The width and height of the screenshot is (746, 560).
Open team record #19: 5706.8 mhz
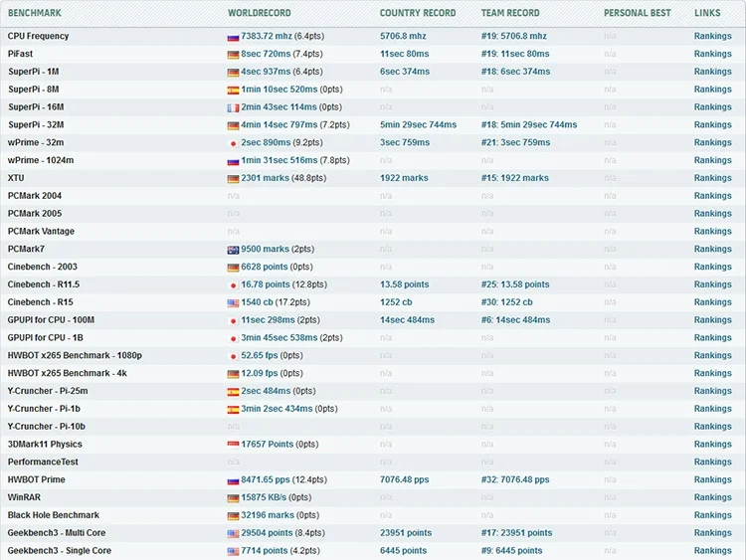pyautogui.click(x=514, y=36)
